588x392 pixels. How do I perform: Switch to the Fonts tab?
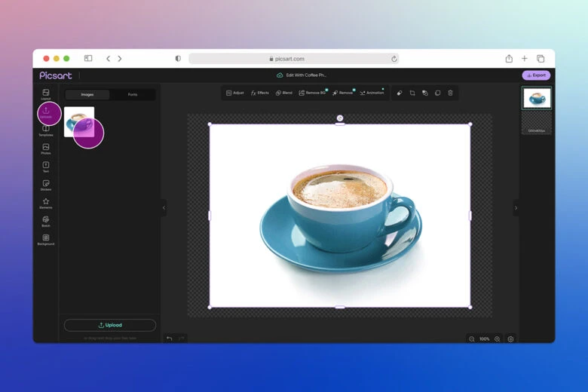click(133, 94)
